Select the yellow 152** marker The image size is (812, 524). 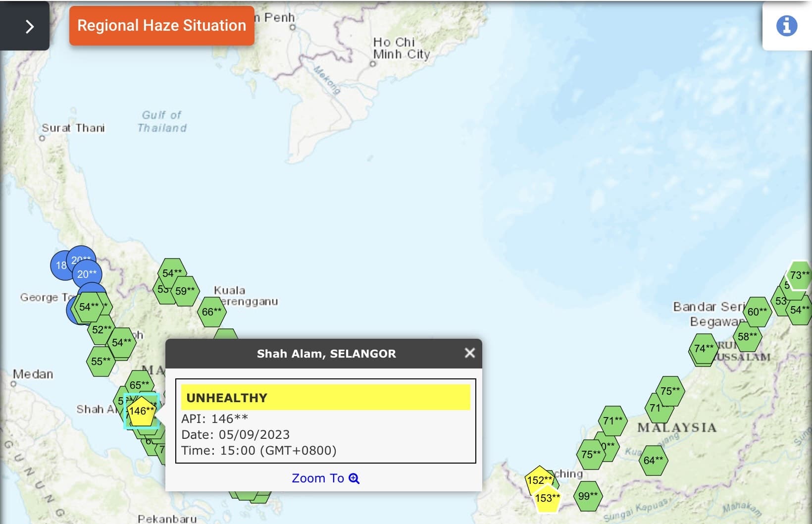[539, 480]
